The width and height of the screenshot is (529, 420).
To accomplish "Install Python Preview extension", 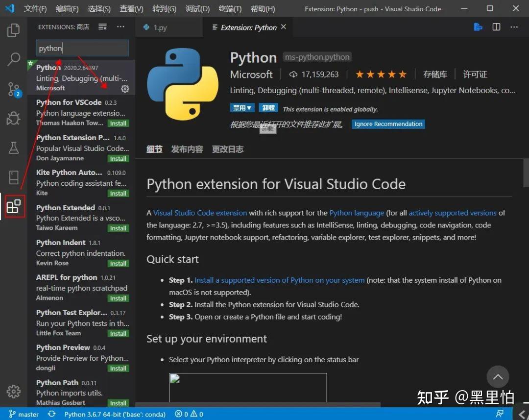I will [118, 369].
